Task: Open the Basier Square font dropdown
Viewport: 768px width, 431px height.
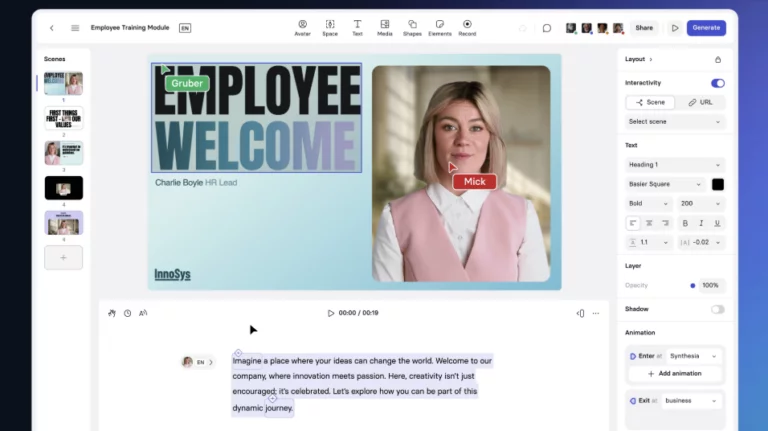Action: tap(665, 184)
